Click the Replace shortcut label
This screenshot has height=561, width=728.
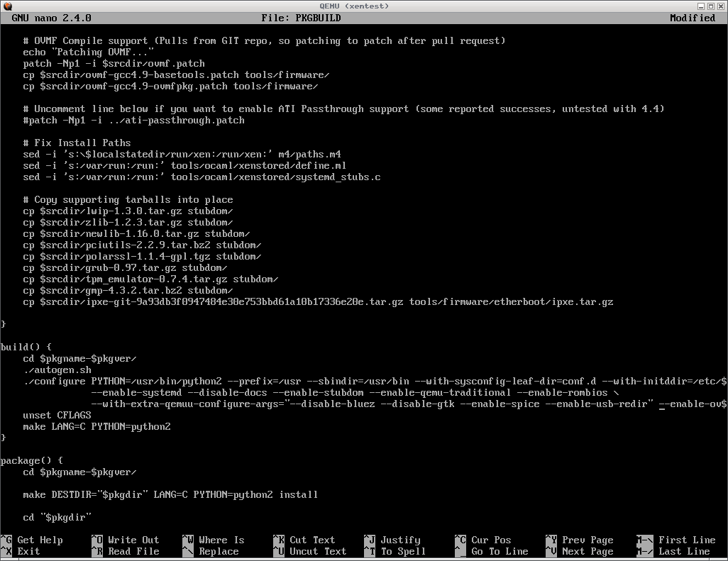point(219,551)
